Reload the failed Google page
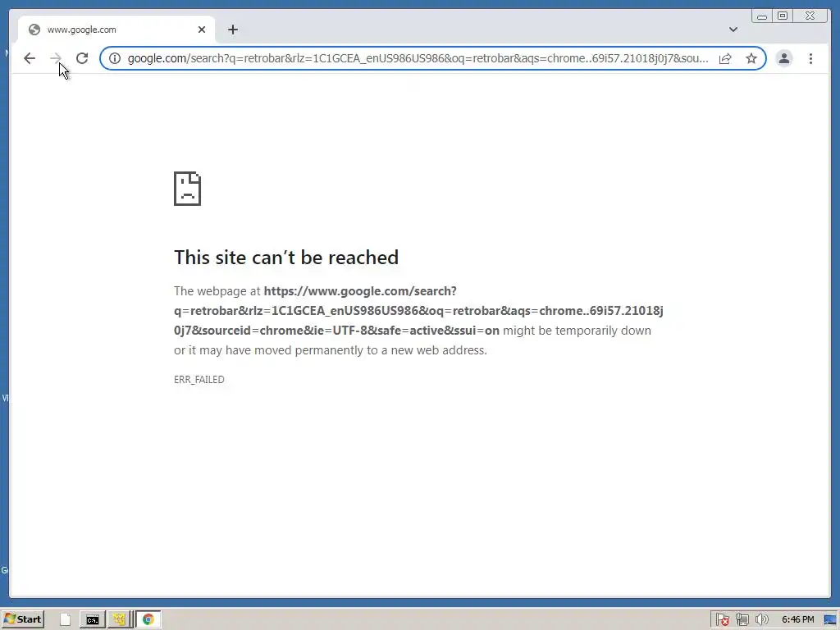 click(82, 58)
